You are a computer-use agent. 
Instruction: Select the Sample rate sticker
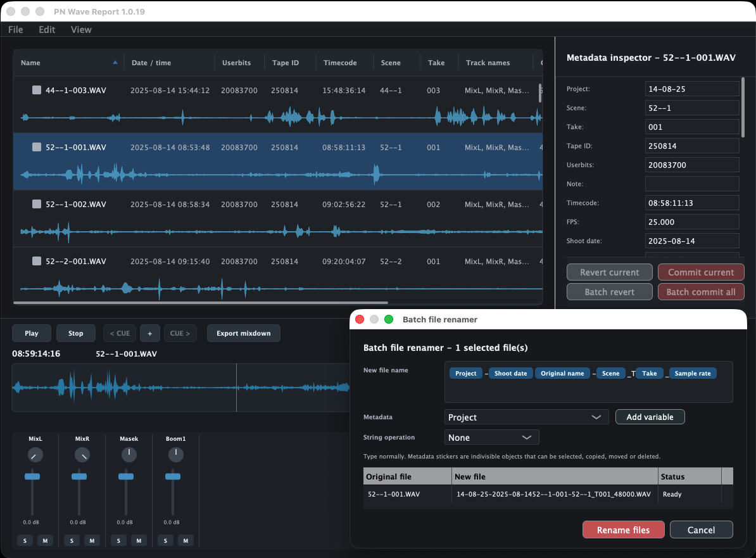693,373
